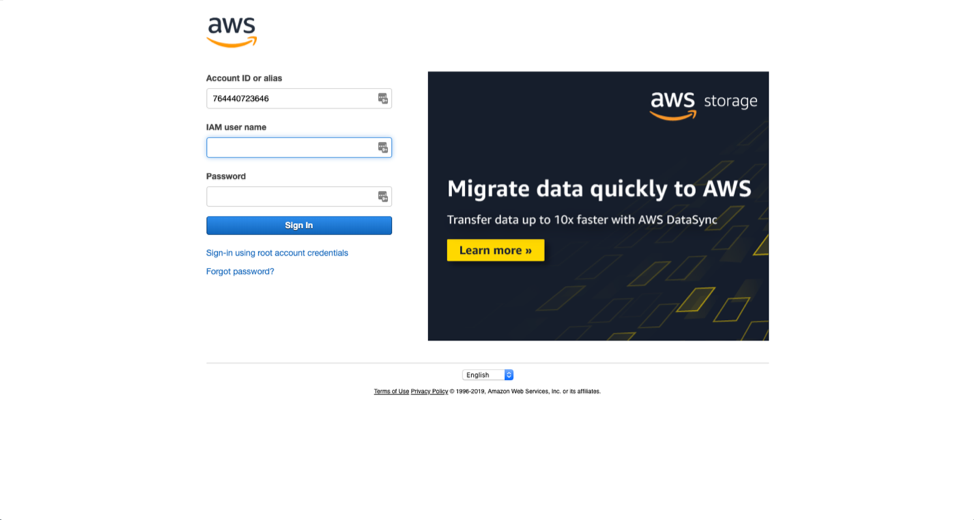
Task: Click the "Account ID or alias" label
Action: pos(244,78)
